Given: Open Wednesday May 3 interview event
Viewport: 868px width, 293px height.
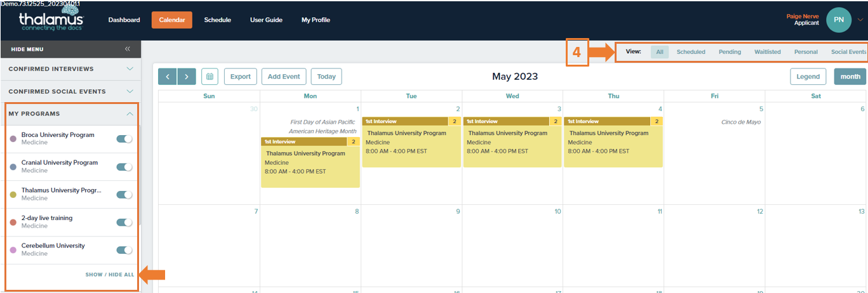Looking at the screenshot, I should (512, 142).
